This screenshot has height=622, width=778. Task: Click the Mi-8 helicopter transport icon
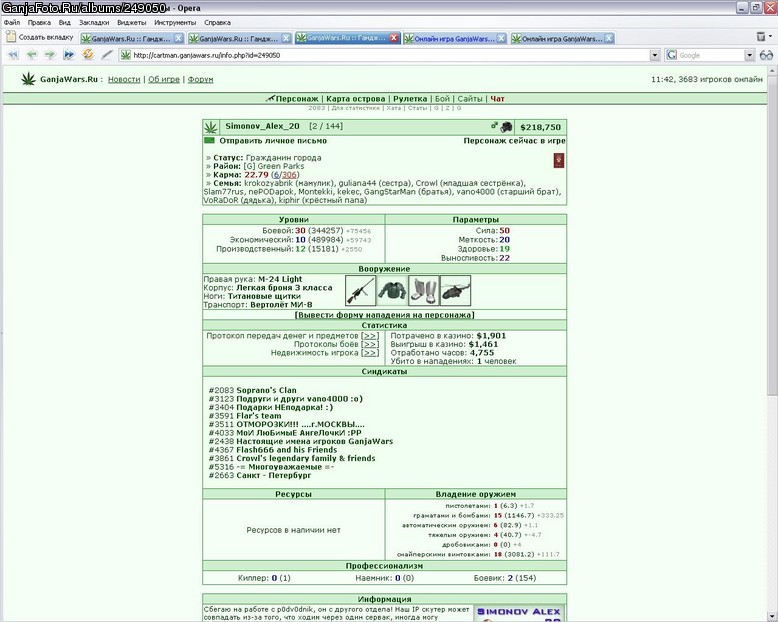pos(455,291)
